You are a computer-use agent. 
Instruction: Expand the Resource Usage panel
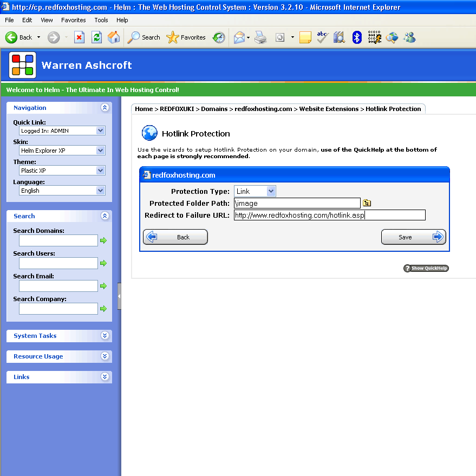[105, 356]
